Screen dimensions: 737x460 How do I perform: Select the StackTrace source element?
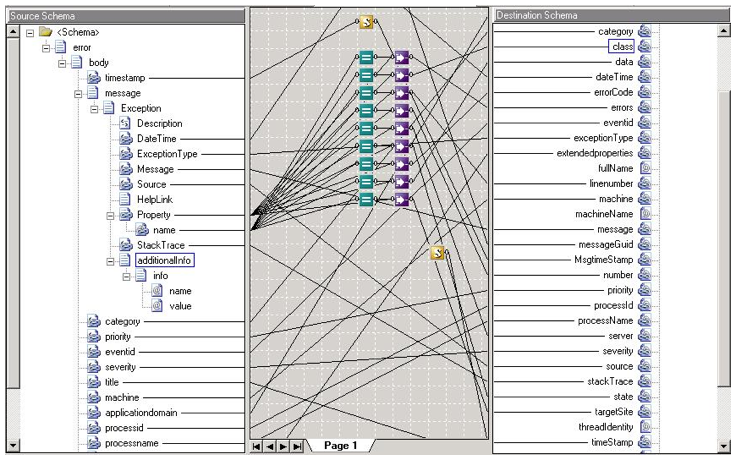(160, 245)
